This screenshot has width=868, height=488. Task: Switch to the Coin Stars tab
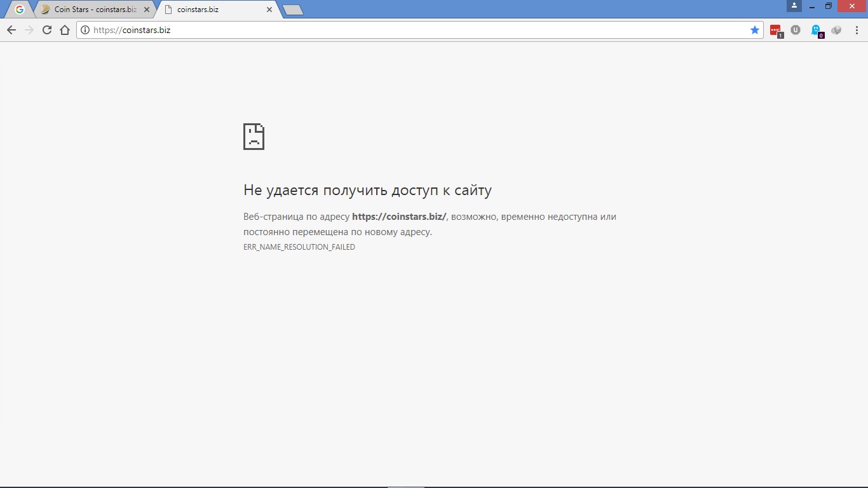92,10
